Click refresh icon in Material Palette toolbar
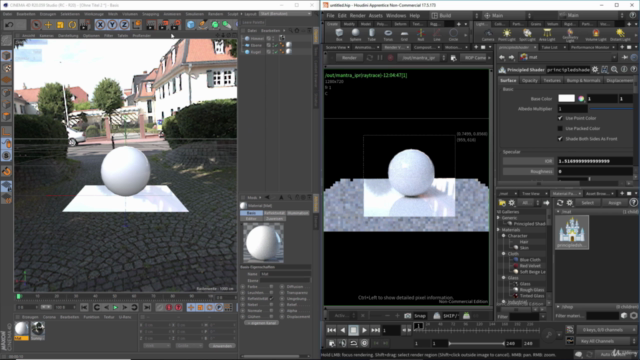640x360 pixels. (560, 203)
